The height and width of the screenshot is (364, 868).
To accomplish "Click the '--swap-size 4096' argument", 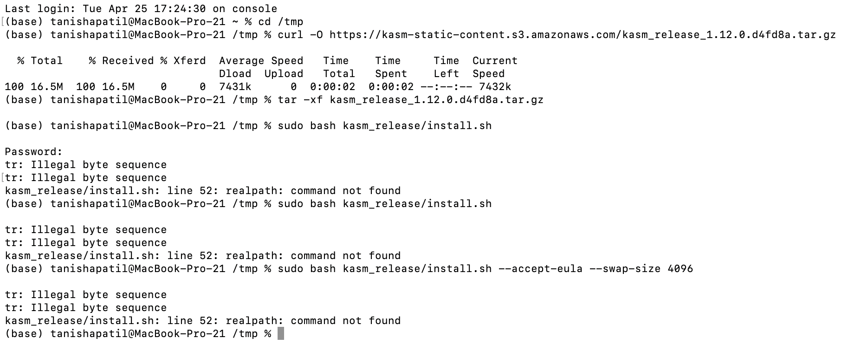I will (641, 269).
